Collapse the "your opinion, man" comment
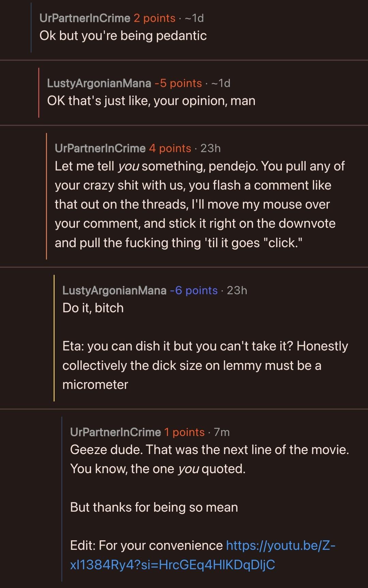Screen dimensions: 368x588 pyautogui.click(x=151, y=101)
